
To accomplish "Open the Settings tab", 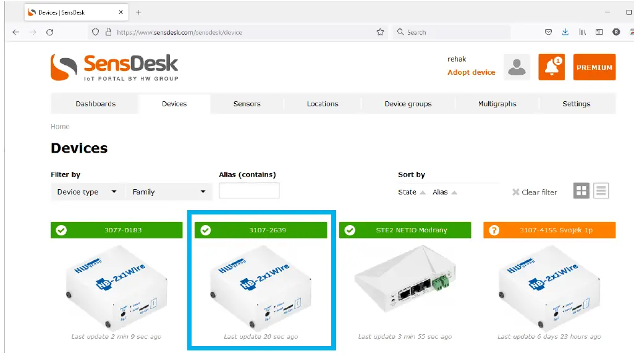I will pos(576,104).
